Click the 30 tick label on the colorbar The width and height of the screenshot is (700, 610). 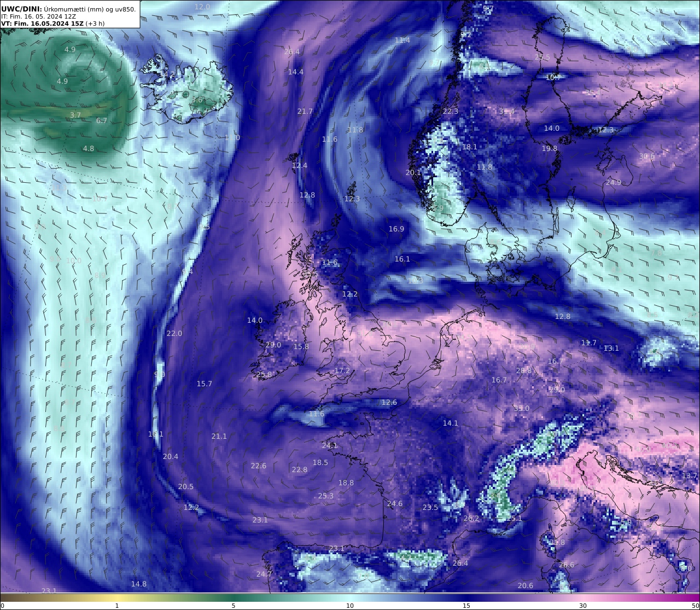583,606
